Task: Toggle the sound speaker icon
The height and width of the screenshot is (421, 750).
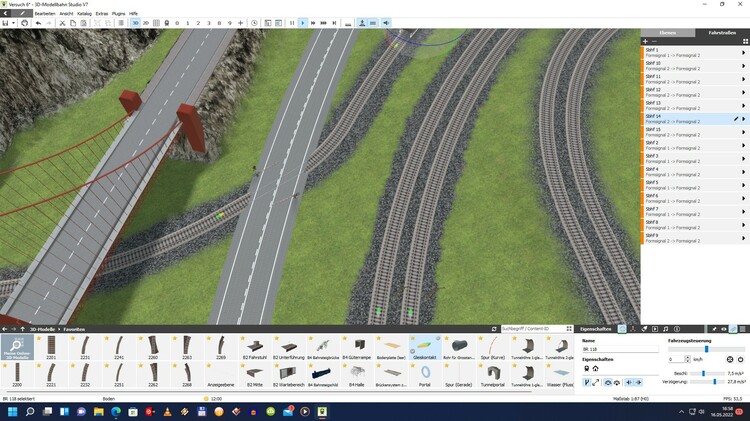Action: click(386, 23)
